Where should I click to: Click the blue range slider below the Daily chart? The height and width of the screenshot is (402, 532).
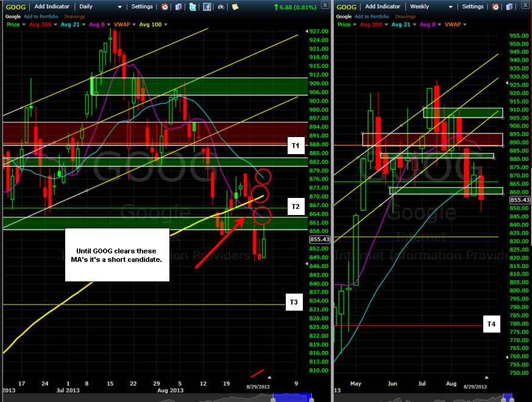(x=292, y=398)
